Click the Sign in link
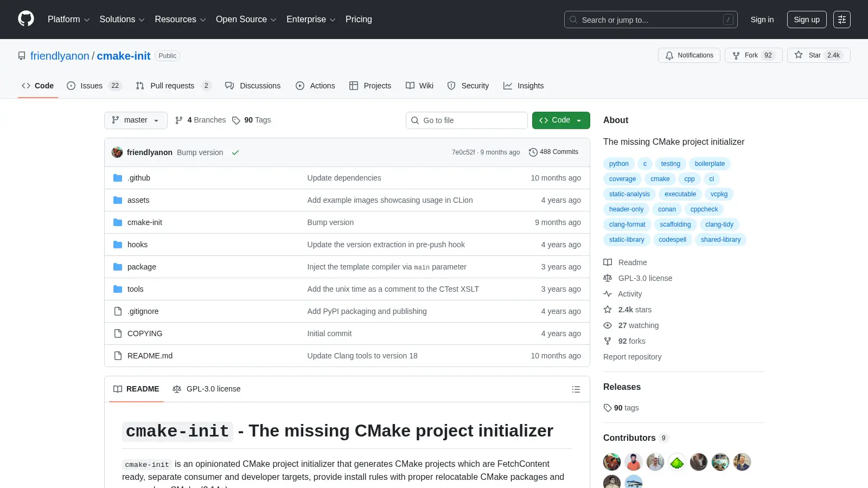 tap(762, 20)
